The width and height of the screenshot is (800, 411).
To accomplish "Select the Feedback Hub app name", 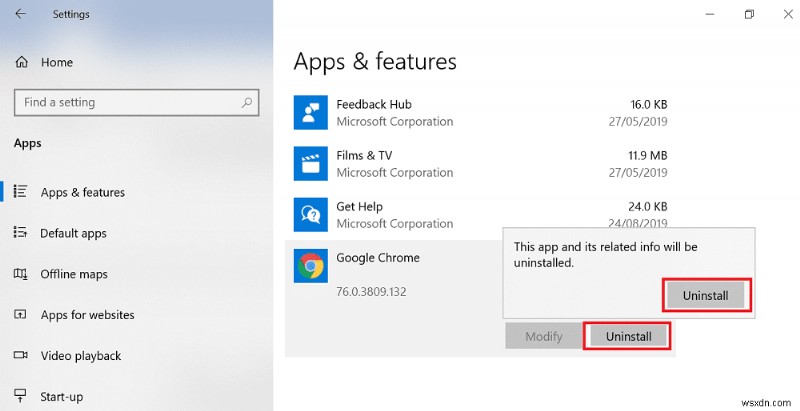I will 374,105.
